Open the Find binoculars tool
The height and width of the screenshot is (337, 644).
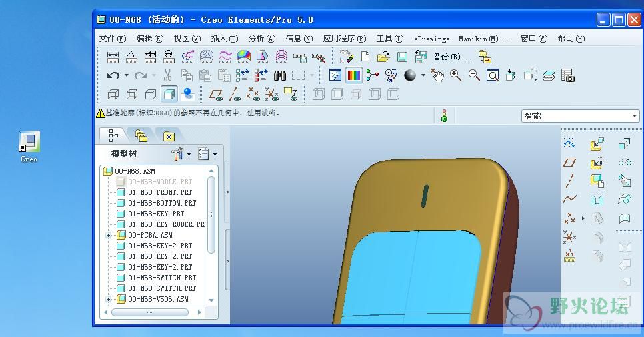point(280,75)
